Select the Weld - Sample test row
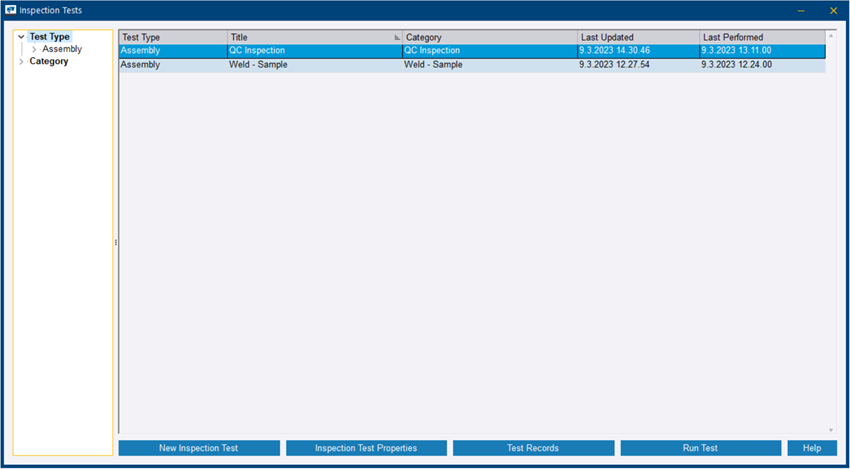The width and height of the screenshot is (850, 470). click(470, 65)
